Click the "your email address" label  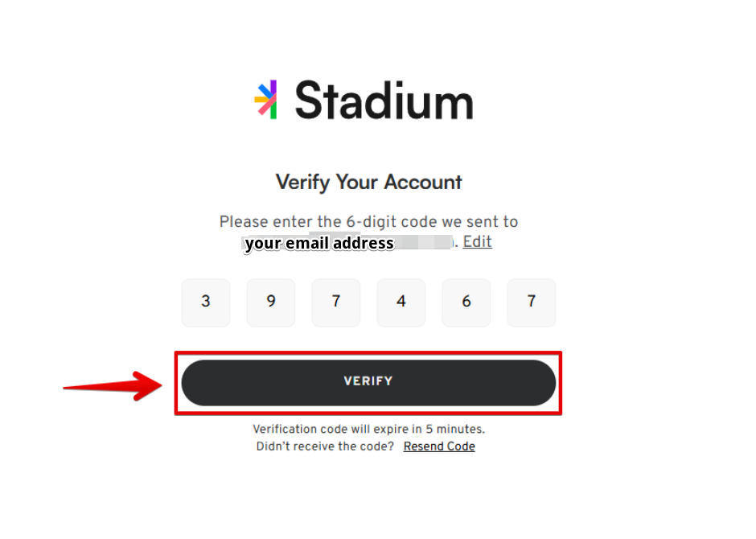pyautogui.click(x=319, y=244)
